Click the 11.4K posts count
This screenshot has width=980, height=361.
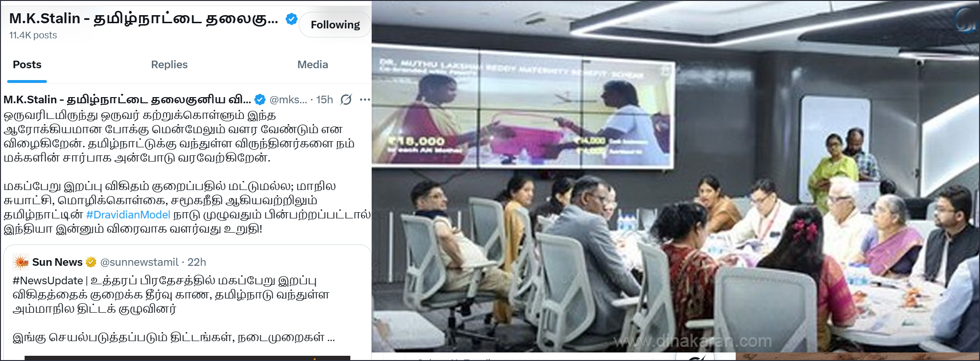pyautogui.click(x=33, y=35)
